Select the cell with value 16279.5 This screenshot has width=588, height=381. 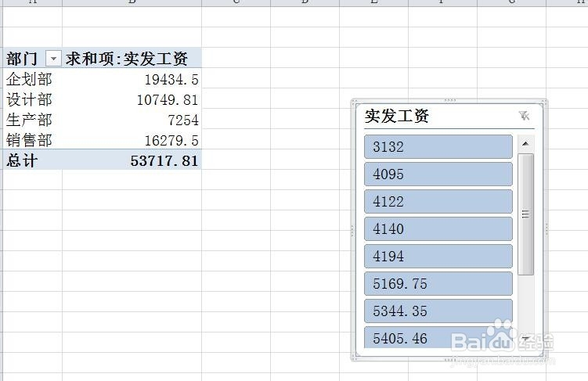click(x=132, y=139)
